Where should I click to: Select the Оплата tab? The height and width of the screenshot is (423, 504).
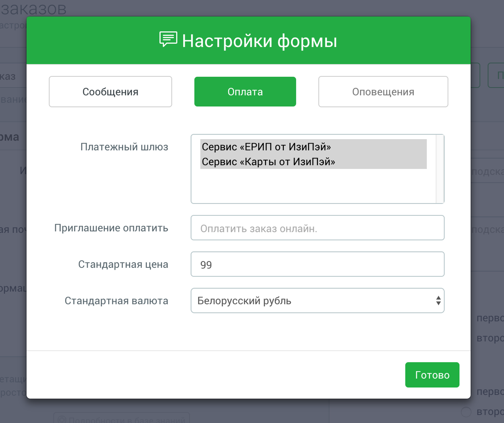pyautogui.click(x=245, y=92)
